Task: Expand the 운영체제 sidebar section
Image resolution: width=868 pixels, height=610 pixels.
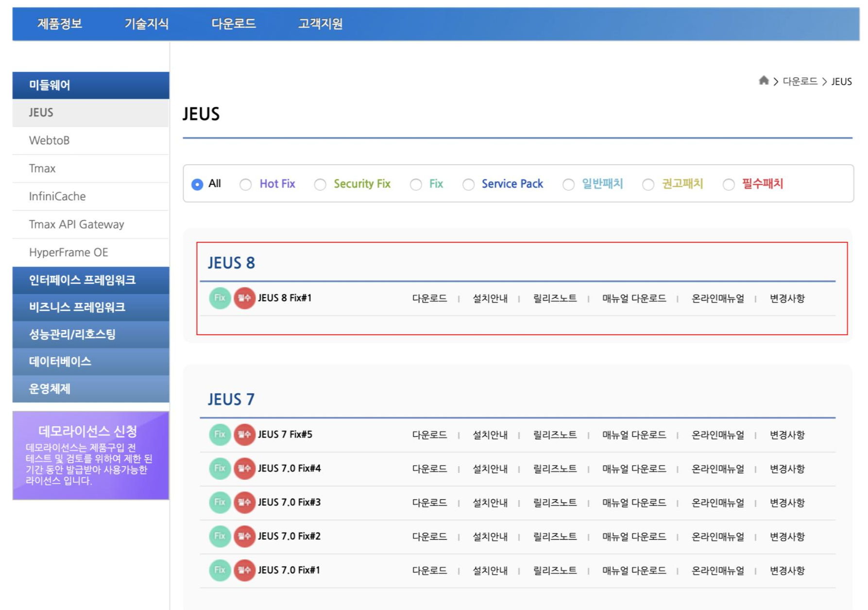Action: coord(91,389)
